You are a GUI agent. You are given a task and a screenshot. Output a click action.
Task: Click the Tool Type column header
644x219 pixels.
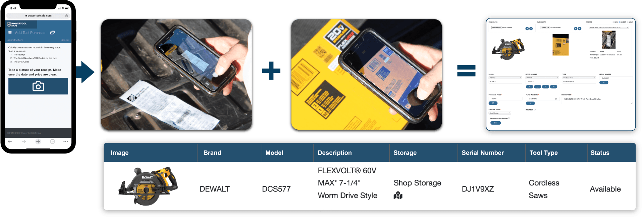pos(543,153)
